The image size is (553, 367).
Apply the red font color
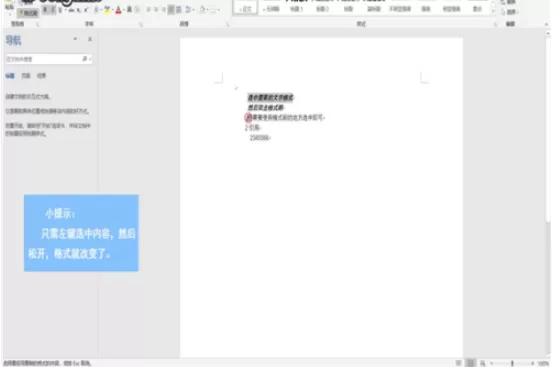[x=118, y=10]
